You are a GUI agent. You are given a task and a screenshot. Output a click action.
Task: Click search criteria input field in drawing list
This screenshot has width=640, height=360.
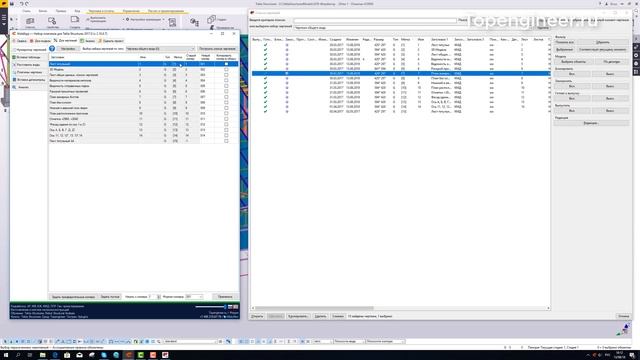click(375, 20)
